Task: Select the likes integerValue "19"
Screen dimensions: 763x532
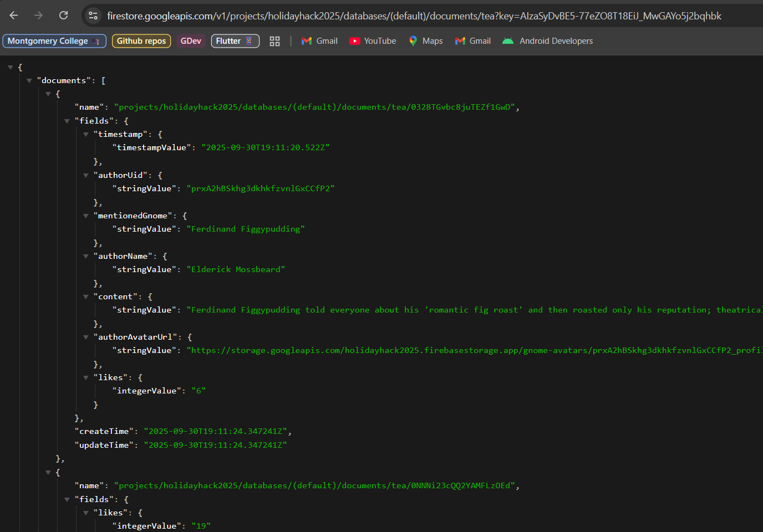Action: pyautogui.click(x=201, y=526)
